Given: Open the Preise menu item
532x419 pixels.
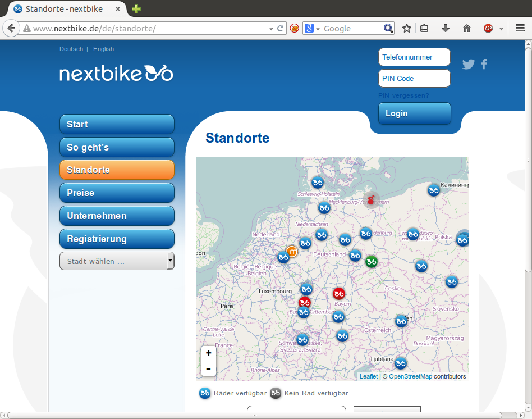Looking at the screenshot, I should (117, 193).
